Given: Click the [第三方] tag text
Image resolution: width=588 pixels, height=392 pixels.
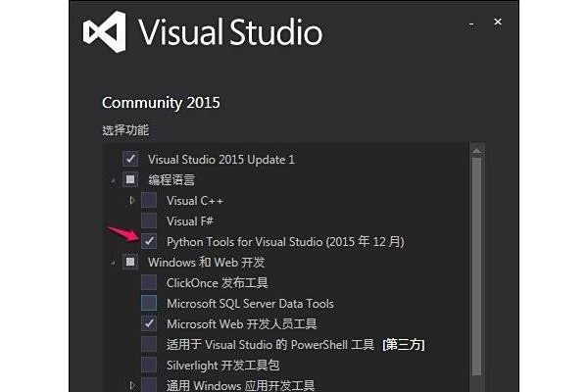Looking at the screenshot, I should point(404,345).
